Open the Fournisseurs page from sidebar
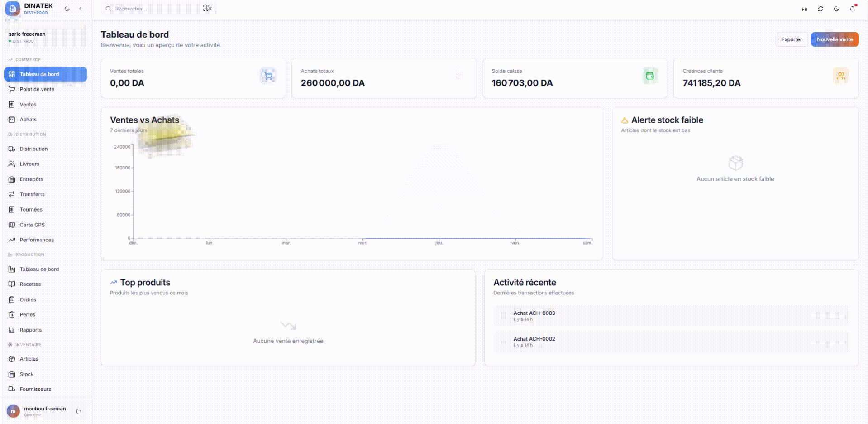Viewport: 868px width, 424px height. pyautogui.click(x=35, y=389)
